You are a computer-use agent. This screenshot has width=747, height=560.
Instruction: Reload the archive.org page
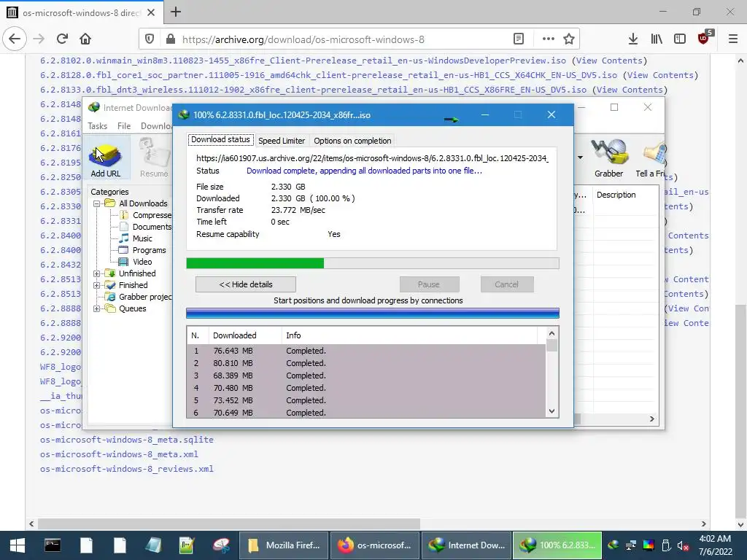63,39
